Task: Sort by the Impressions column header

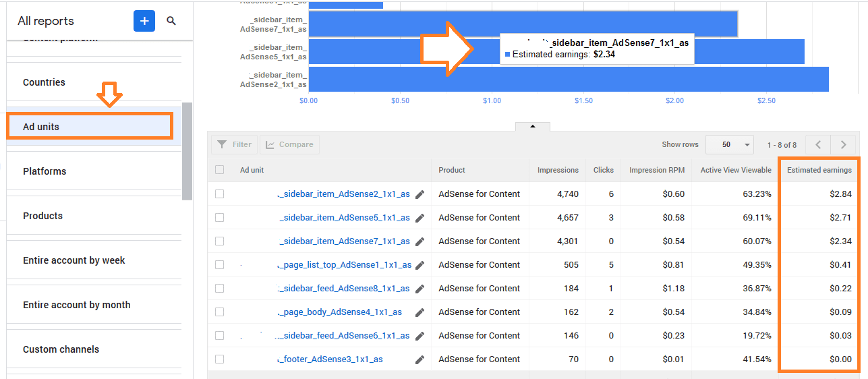Action: pyautogui.click(x=558, y=170)
